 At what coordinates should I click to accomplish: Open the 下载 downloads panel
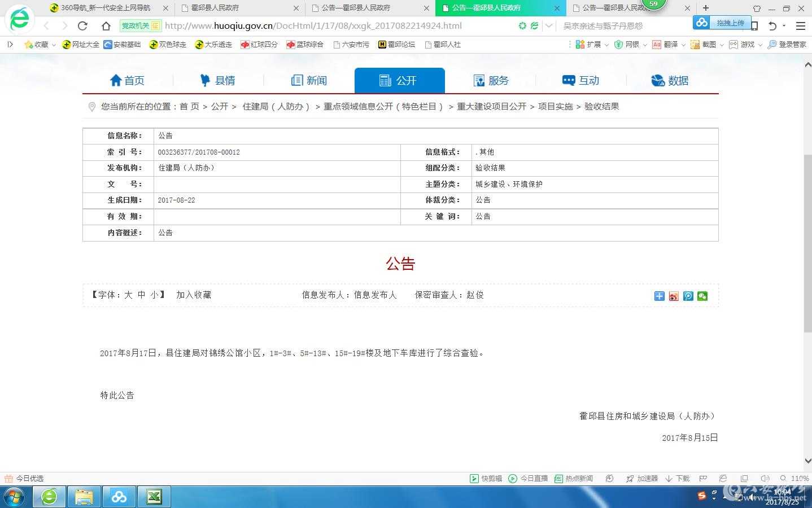tap(677, 478)
